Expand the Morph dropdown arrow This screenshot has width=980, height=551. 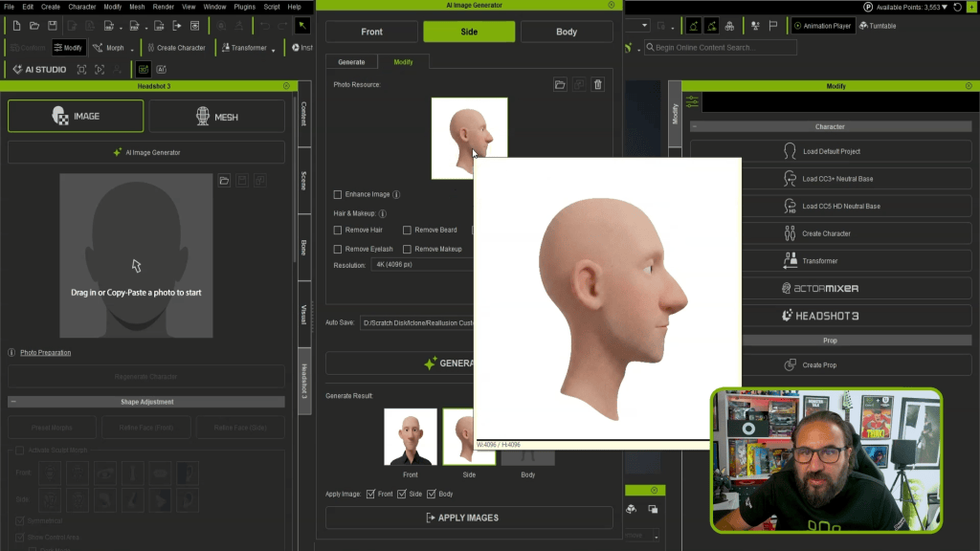click(132, 49)
